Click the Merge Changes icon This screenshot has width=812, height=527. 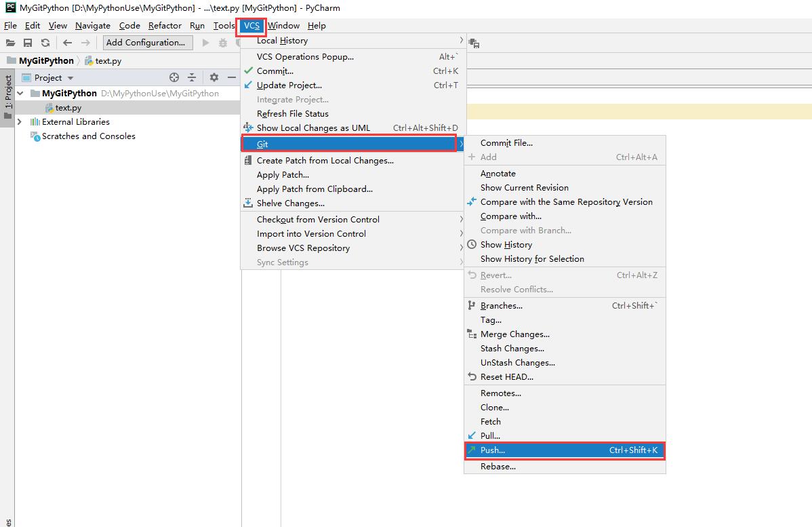pos(472,334)
